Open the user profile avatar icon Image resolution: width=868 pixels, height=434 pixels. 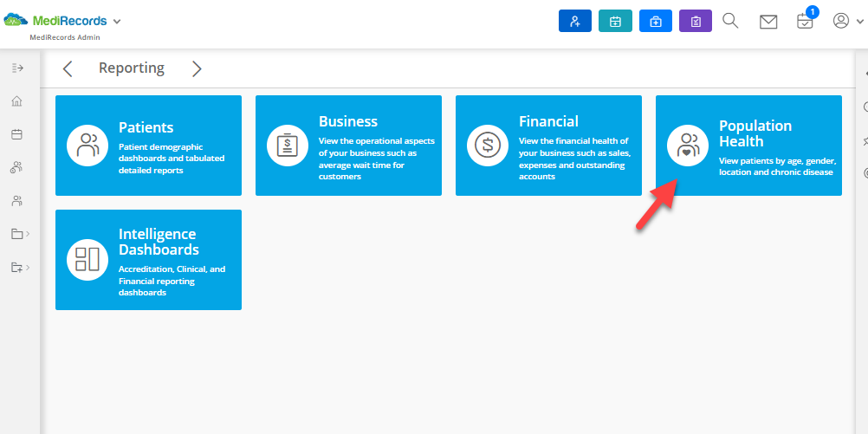tap(841, 21)
